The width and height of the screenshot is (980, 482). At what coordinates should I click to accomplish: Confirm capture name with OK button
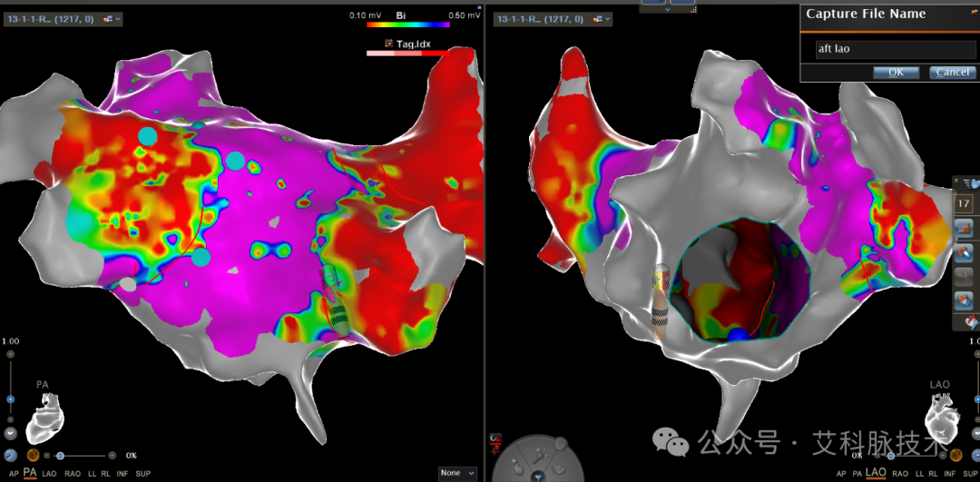pos(896,72)
